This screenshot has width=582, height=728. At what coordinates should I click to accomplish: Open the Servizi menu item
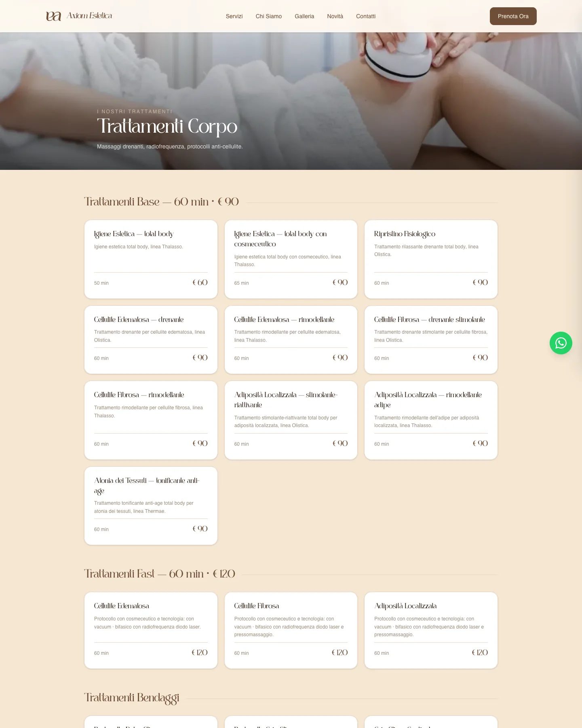234,16
